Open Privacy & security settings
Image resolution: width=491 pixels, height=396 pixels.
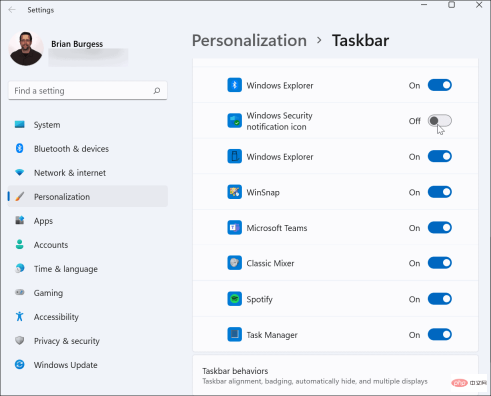point(88,341)
